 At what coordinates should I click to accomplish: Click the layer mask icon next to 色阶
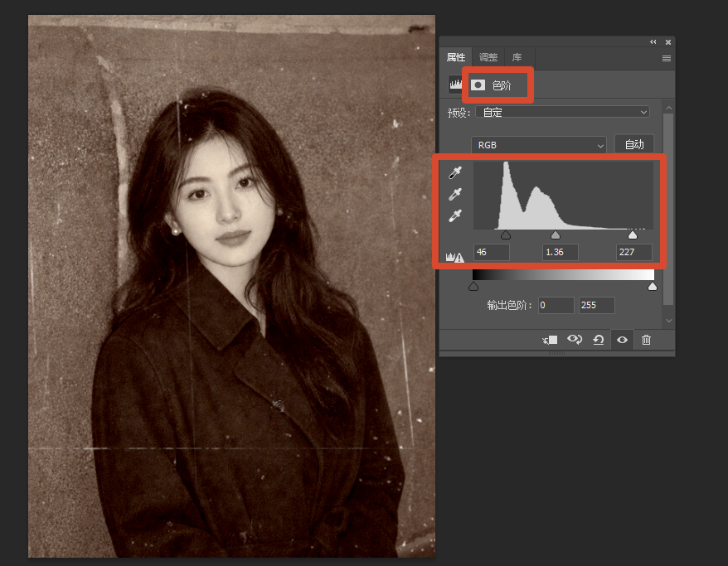click(478, 85)
